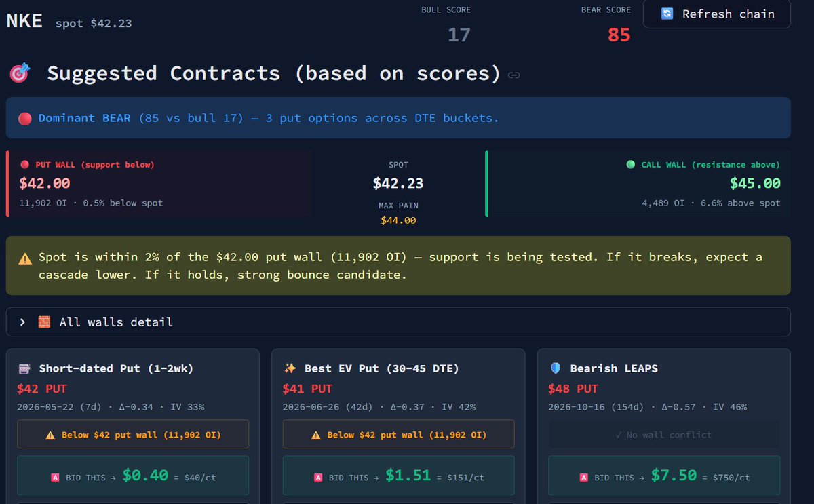This screenshot has height=504, width=814.
Task: Click the $42 PUT contract label
Action: pyautogui.click(x=42, y=389)
